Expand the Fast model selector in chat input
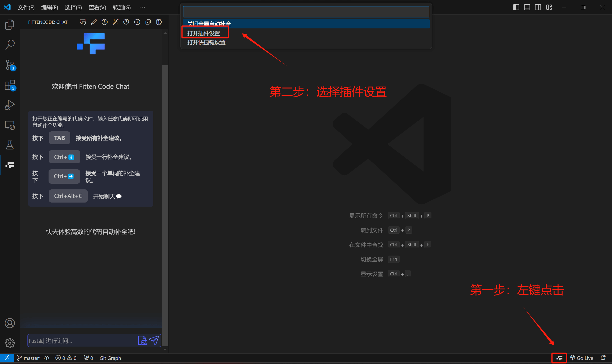This screenshot has width=612, height=364. pyautogui.click(x=36, y=341)
